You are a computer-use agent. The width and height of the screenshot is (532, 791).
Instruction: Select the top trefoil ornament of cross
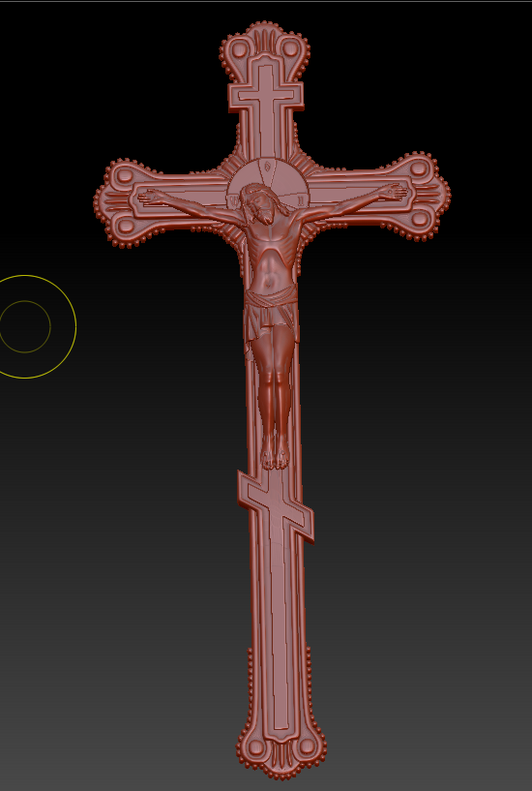265,49
